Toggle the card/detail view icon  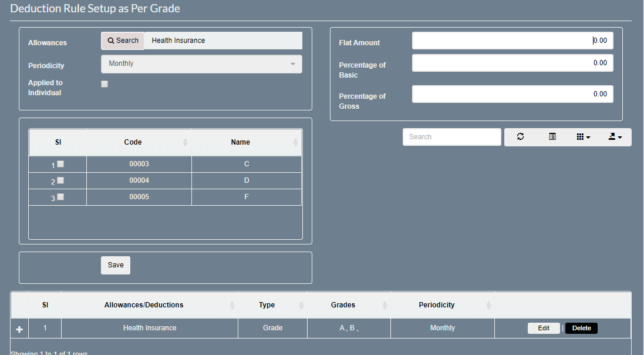[x=552, y=136]
